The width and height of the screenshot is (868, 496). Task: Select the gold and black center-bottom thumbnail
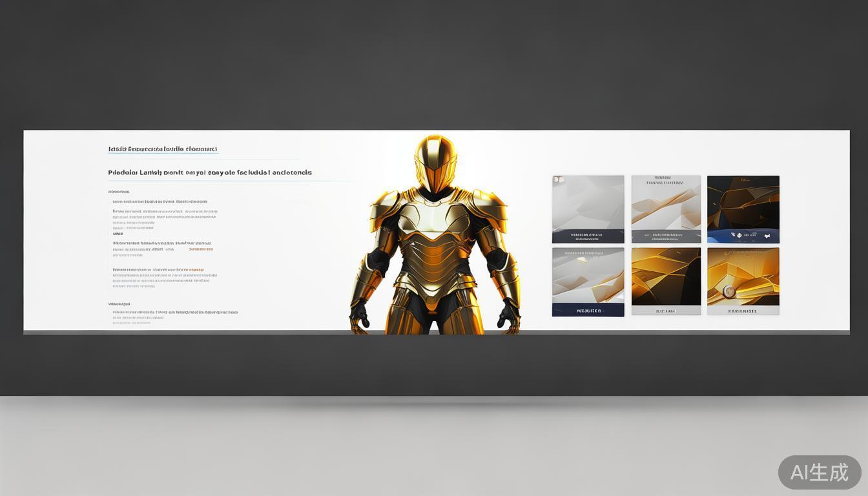666,276
